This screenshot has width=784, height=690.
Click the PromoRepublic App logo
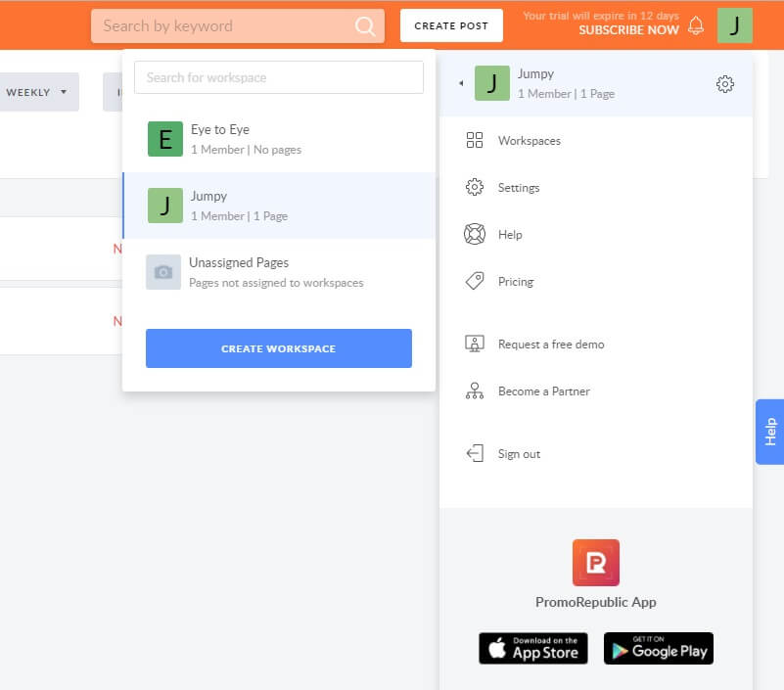point(595,563)
